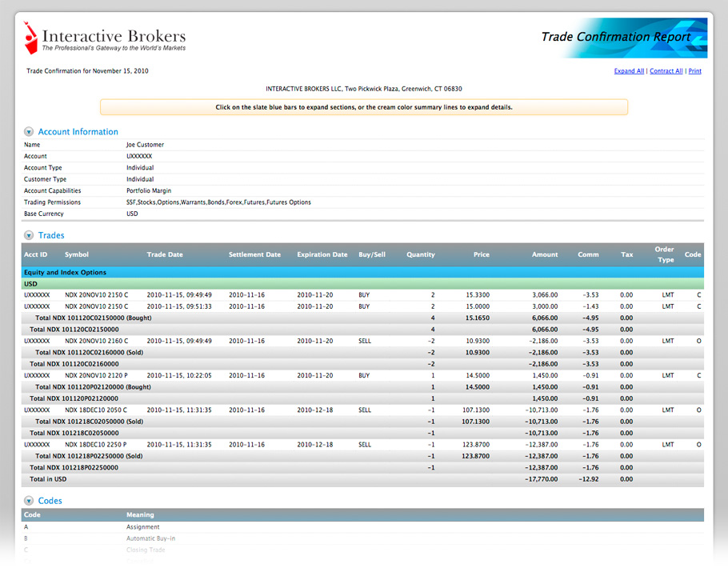Click the Total in USD row
This screenshot has height=576, width=728.
click(x=362, y=479)
